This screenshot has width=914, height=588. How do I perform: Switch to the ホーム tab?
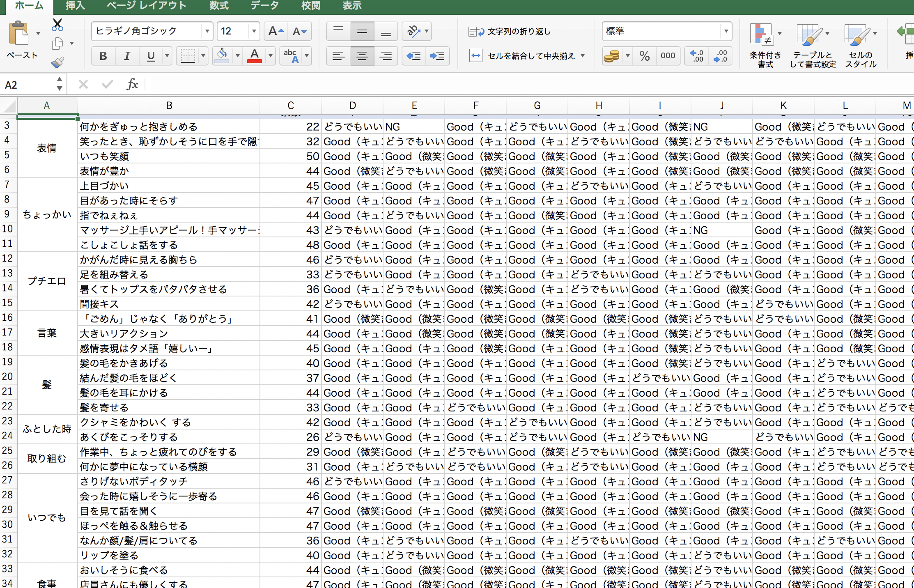tap(28, 6)
